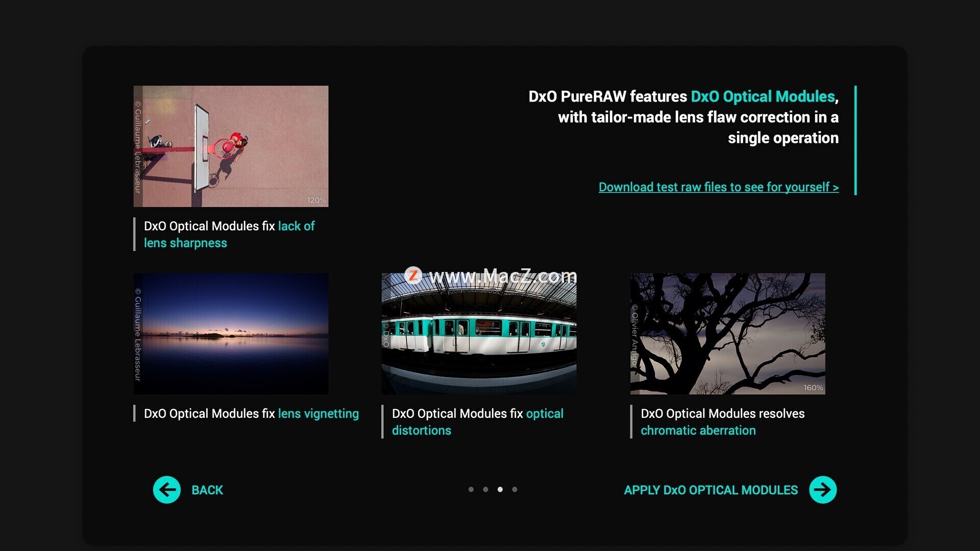The width and height of the screenshot is (980, 551).
Task: Open the sunset lake thumbnail
Action: pos(231,334)
